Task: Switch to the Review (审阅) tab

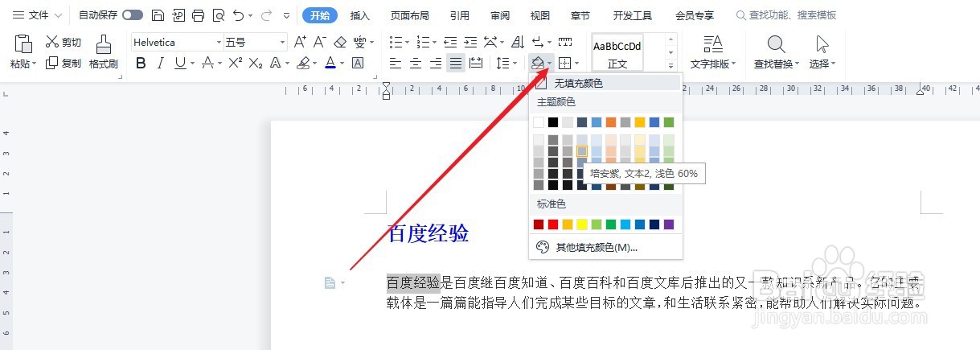Action: [500, 15]
